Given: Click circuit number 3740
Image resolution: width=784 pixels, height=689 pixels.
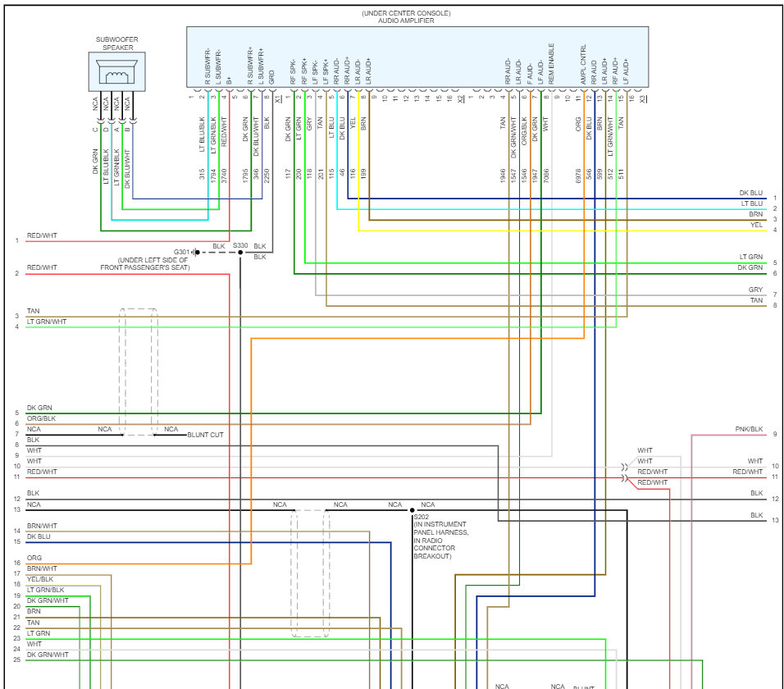Looking at the screenshot, I should [x=224, y=175].
